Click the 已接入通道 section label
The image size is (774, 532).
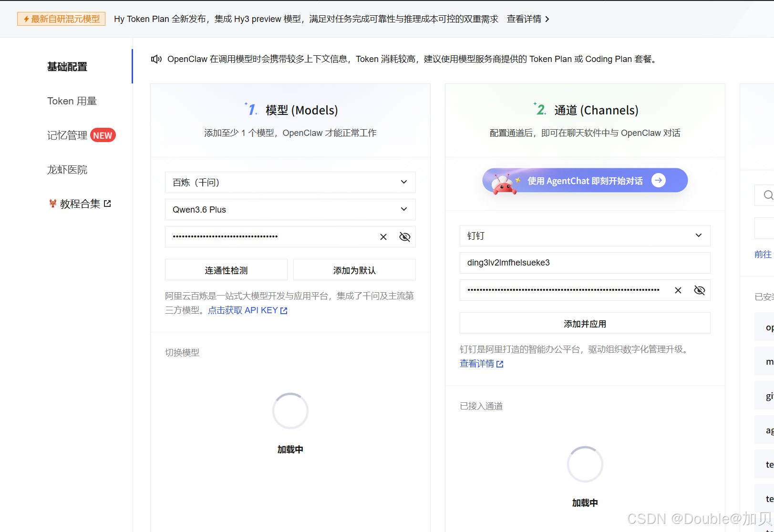[x=481, y=406]
